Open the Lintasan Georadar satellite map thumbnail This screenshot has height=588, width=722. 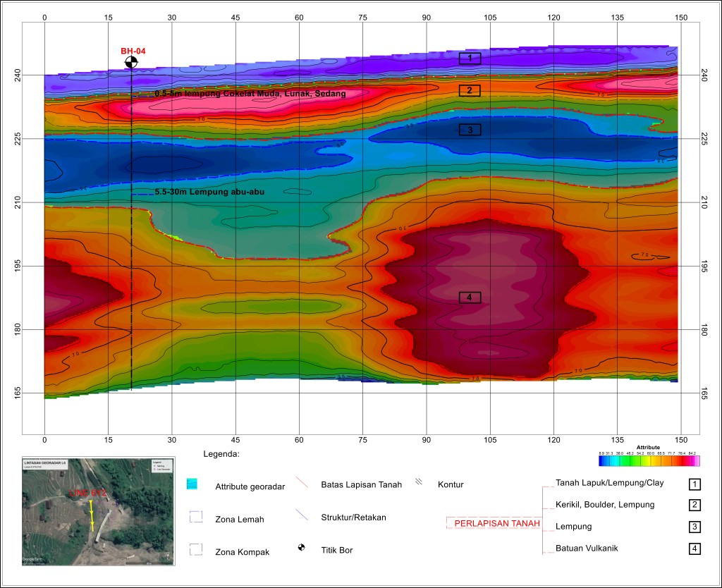click(x=99, y=510)
